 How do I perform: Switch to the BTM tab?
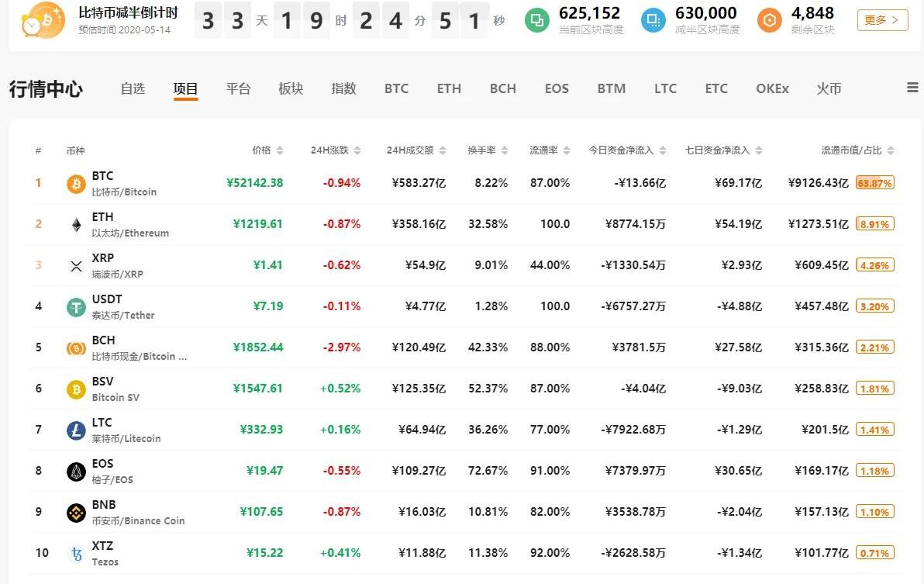(612, 88)
